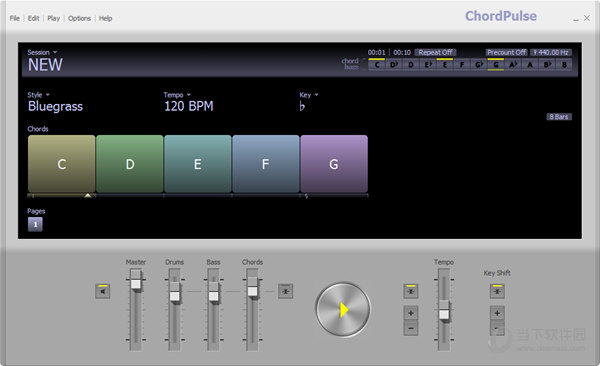
Task: Expand the Tempo dropdown arrow
Action: tap(188, 95)
